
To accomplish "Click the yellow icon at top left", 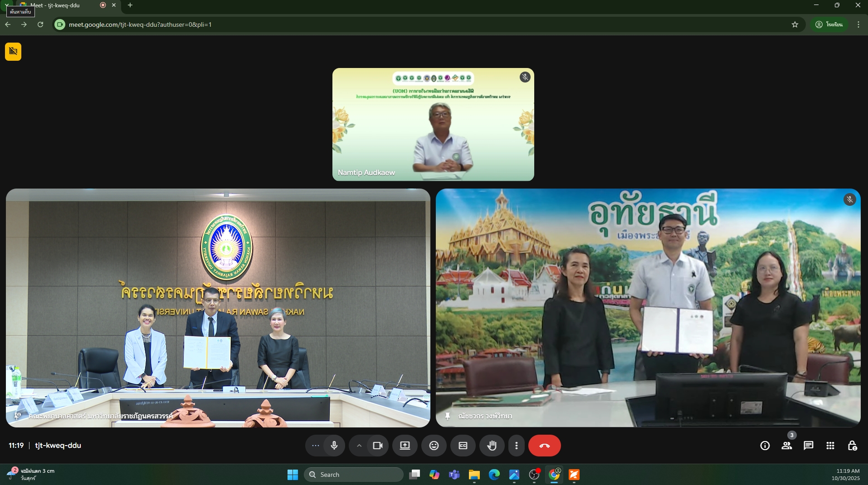I will 13,51.
